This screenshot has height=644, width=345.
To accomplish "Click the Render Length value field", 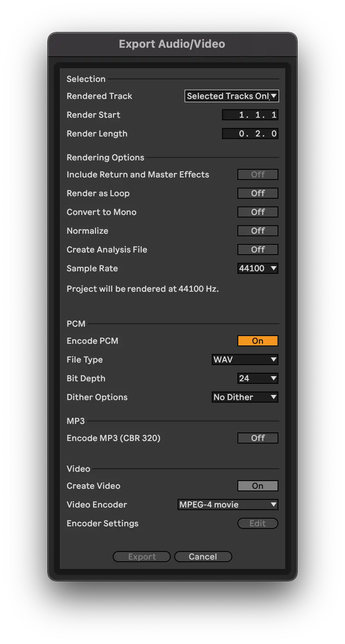I will (250, 133).
